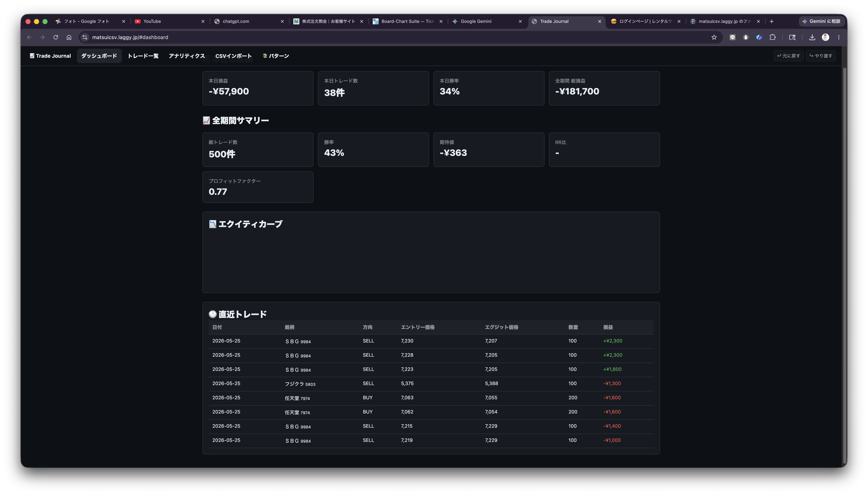
Task: Click the 総トレード数 500件 value
Action: click(222, 154)
